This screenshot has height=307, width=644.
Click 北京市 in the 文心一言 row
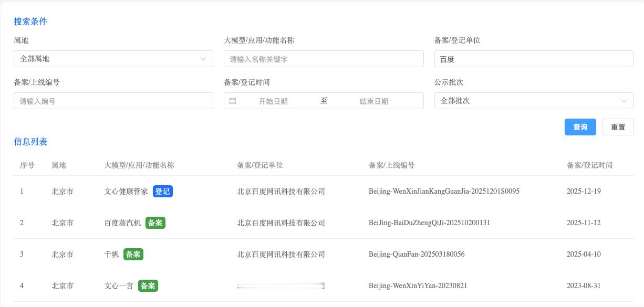[x=63, y=286]
